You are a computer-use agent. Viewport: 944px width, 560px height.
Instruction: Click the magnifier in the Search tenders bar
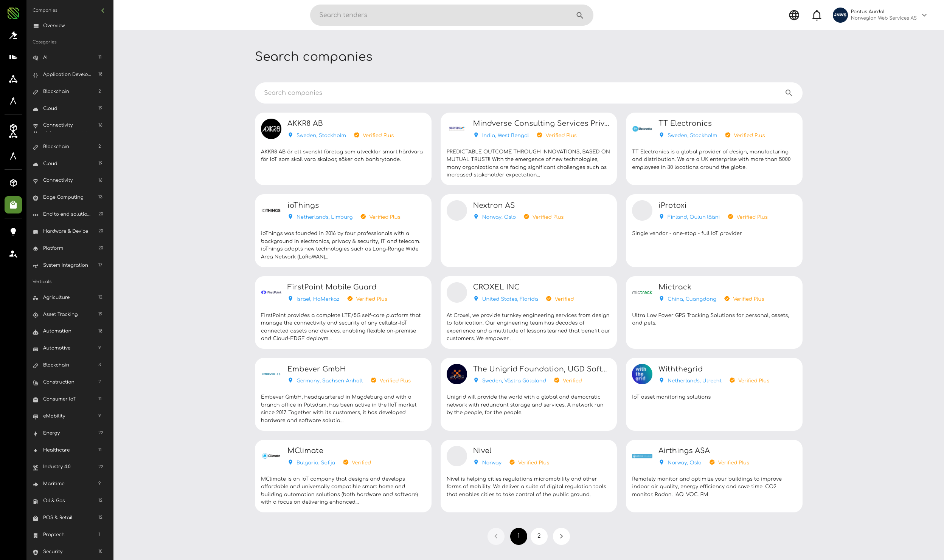coord(579,15)
